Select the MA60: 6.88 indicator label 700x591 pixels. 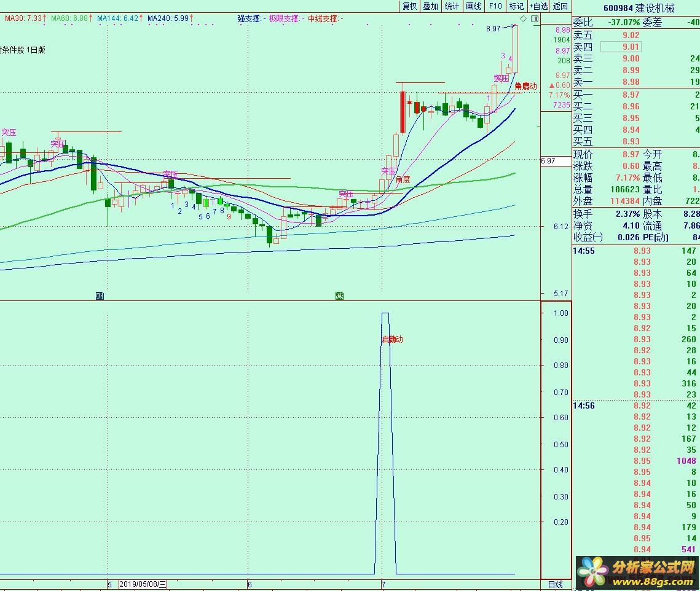coord(71,18)
